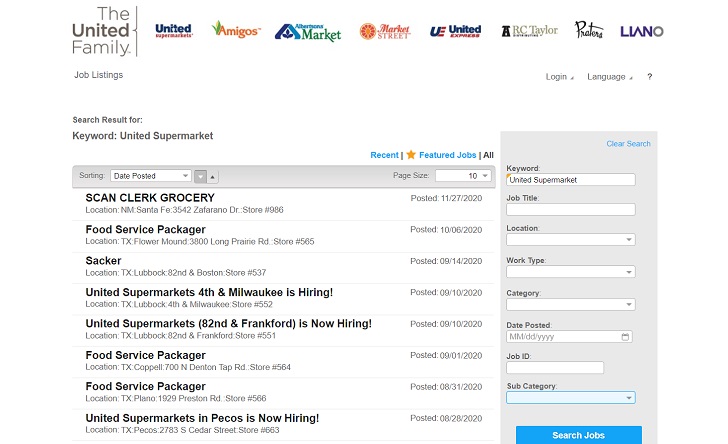Expand the Category dropdown

click(x=571, y=305)
